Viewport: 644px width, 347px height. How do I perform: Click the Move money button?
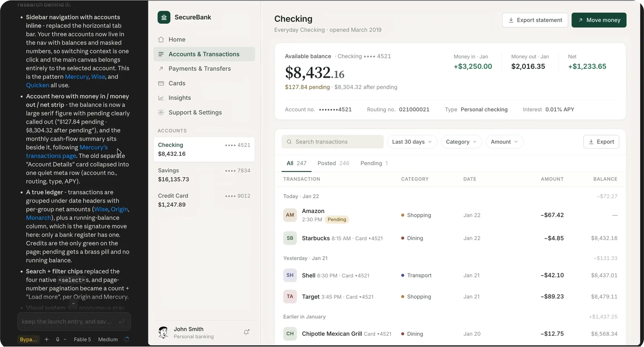pos(599,20)
